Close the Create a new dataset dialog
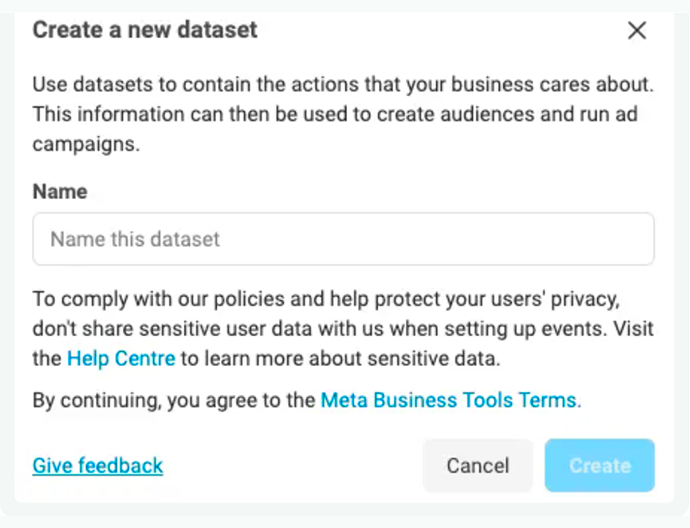This screenshot has height=528, width=690. (637, 31)
